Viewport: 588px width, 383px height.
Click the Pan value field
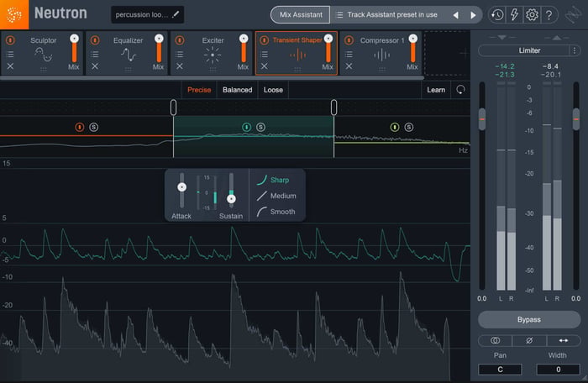point(500,370)
